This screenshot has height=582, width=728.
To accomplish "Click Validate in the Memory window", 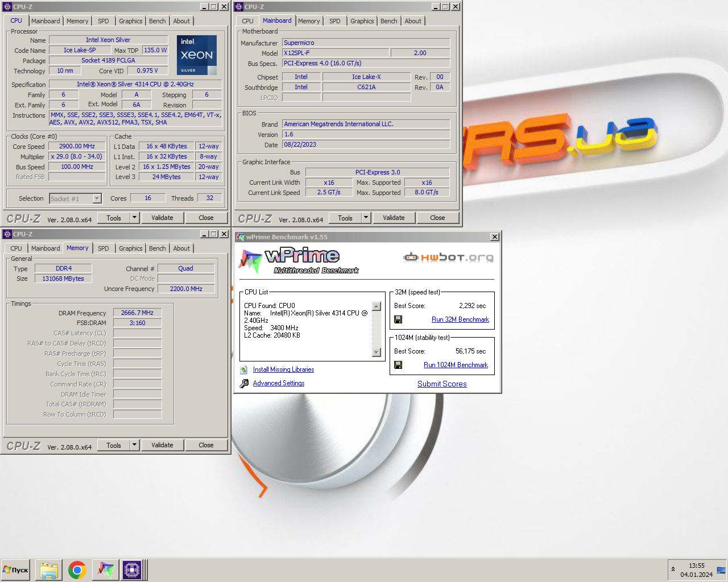I will click(x=162, y=445).
